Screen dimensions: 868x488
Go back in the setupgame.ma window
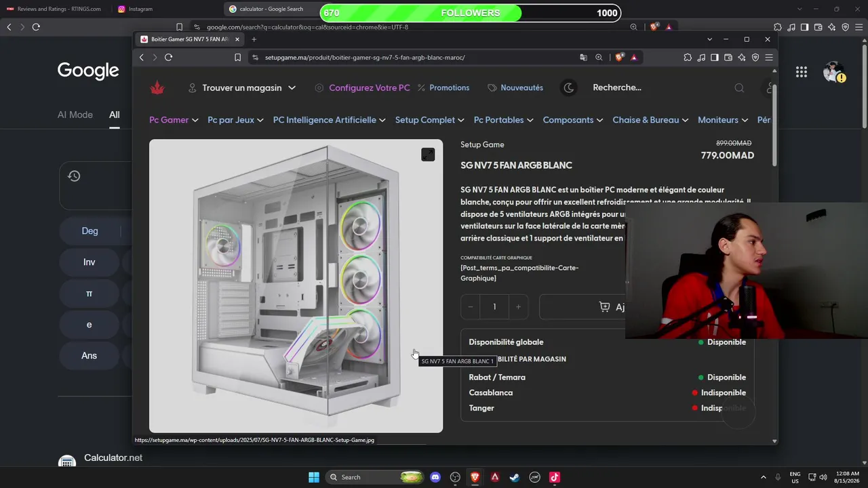pos(142,58)
